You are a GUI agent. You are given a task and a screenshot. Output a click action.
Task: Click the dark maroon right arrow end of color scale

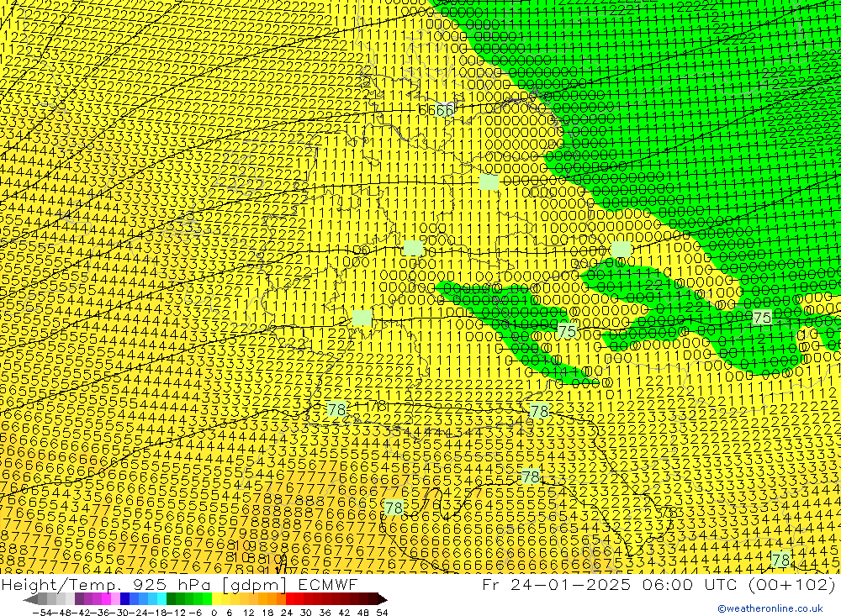coord(383,599)
